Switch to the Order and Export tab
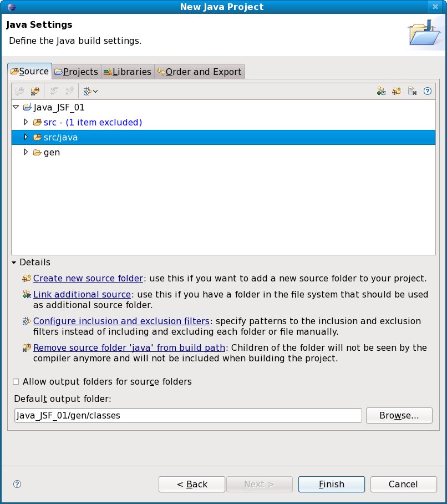This screenshot has height=504, width=447. tap(199, 72)
